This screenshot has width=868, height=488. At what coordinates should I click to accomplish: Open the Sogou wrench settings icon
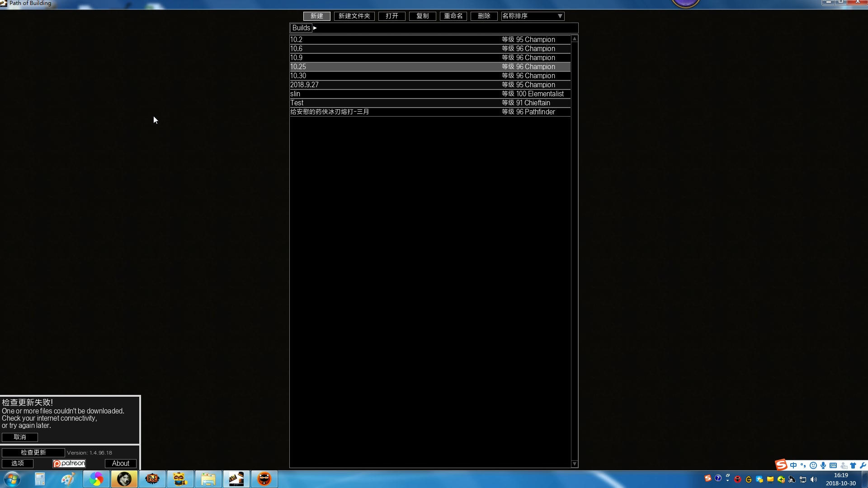pyautogui.click(x=863, y=465)
